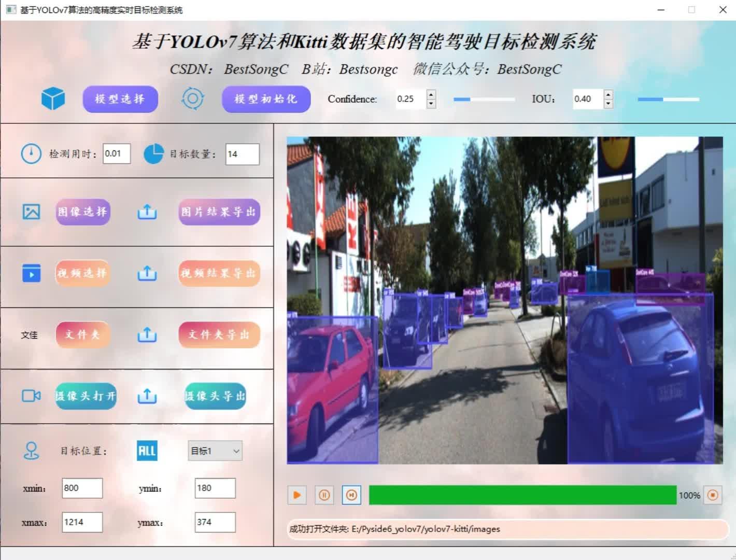736x560 pixels.
Task: Click the pie chart icon for target count
Action: coord(153,153)
